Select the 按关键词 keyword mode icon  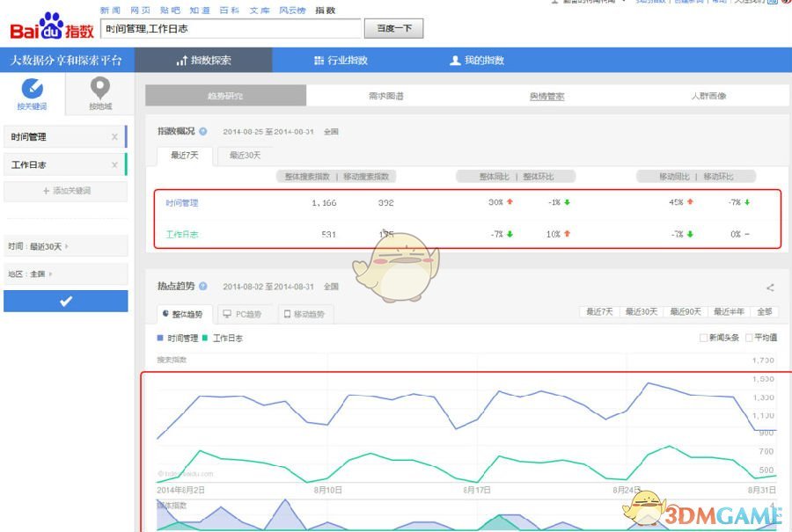(32, 90)
